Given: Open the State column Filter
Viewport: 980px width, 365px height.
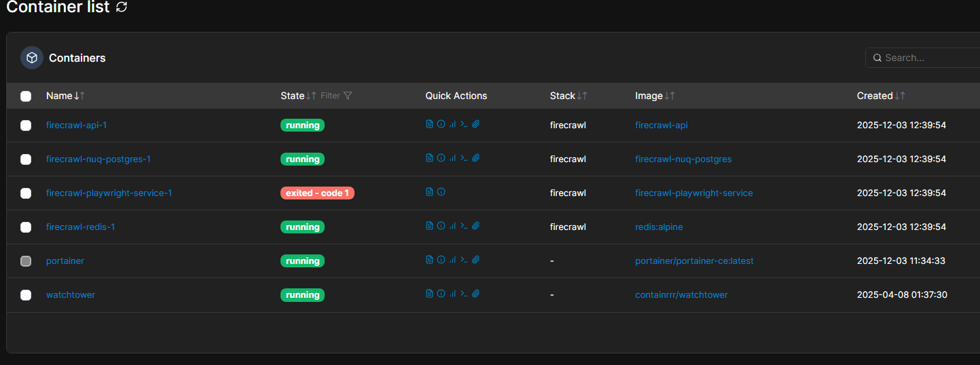Looking at the screenshot, I should click(x=336, y=96).
